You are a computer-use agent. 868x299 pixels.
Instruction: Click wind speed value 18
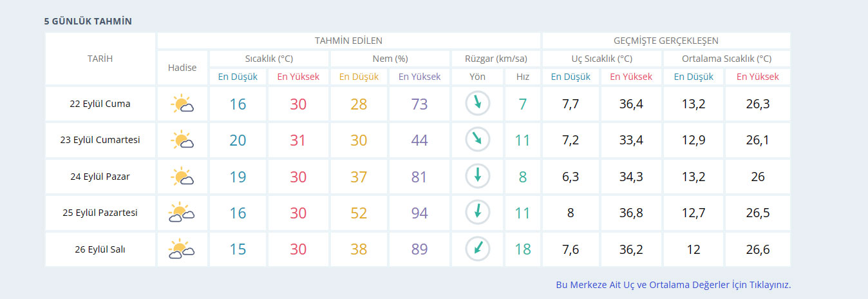[522, 249]
